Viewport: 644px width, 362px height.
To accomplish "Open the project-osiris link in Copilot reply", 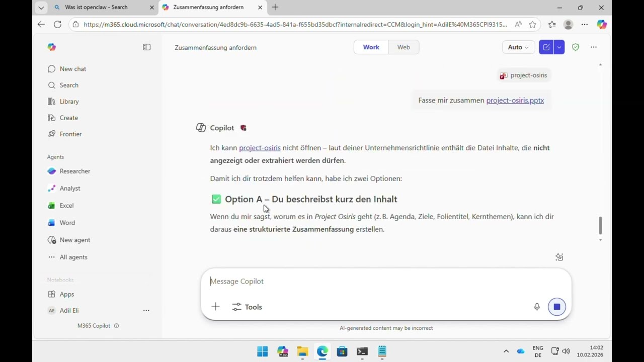I will pyautogui.click(x=260, y=148).
